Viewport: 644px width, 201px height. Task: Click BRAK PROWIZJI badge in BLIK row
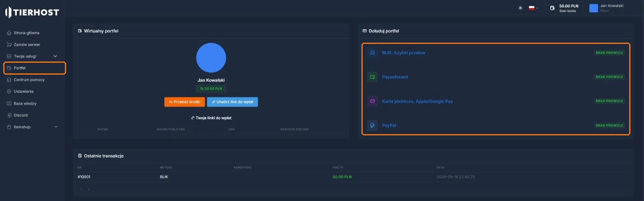(x=609, y=53)
